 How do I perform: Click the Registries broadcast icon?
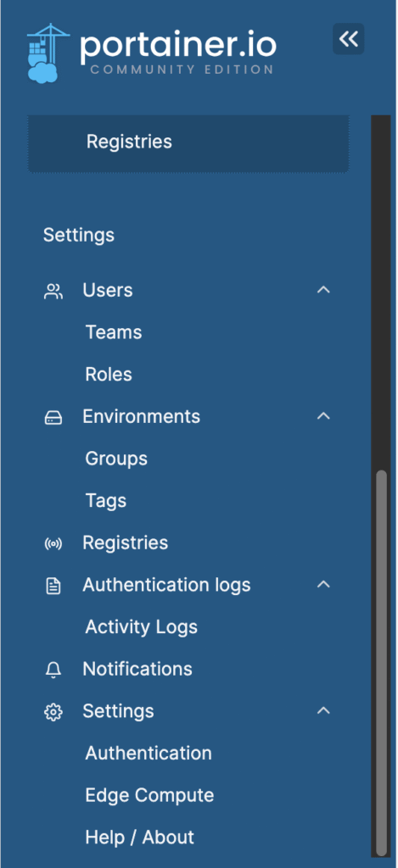pyautogui.click(x=53, y=543)
